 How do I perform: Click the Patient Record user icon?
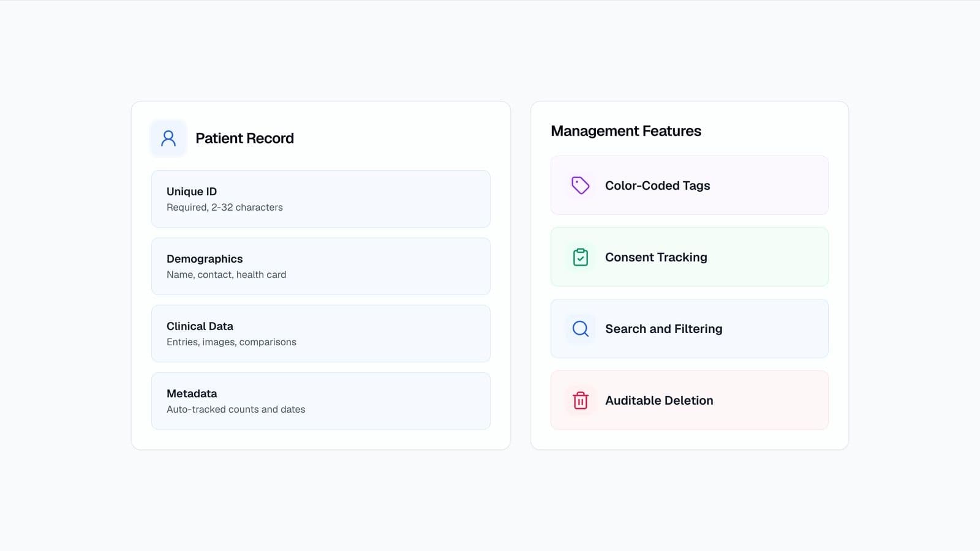(x=168, y=138)
